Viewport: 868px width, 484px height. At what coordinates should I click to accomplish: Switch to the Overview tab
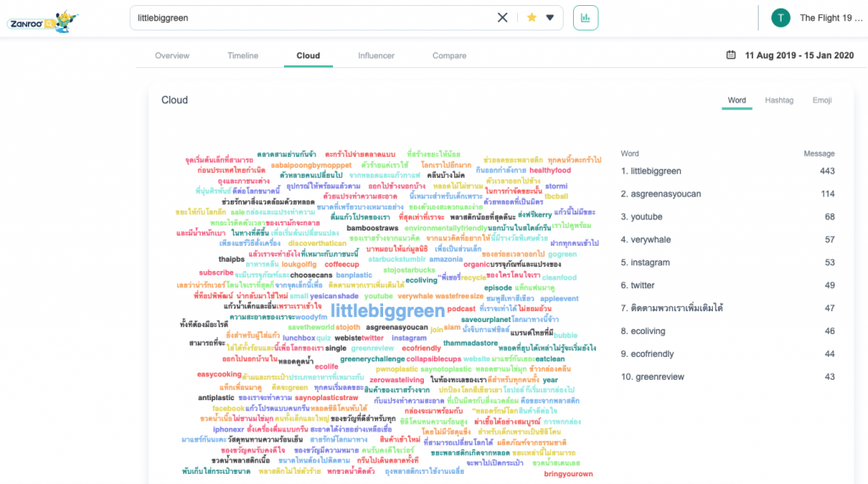[x=172, y=56]
